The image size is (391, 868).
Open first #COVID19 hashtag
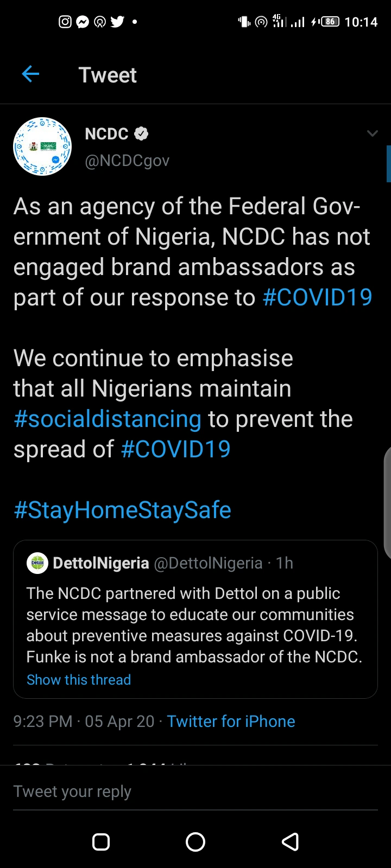[317, 297]
